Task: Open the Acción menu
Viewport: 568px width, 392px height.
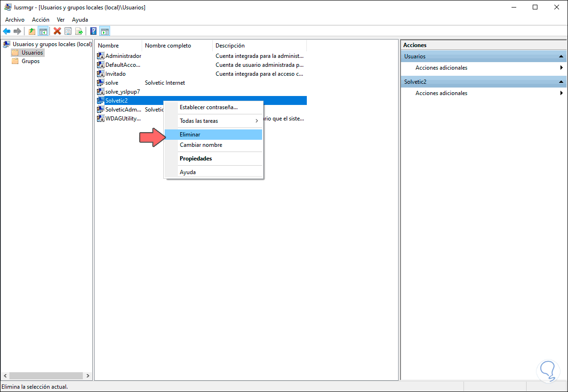Action: [40, 20]
